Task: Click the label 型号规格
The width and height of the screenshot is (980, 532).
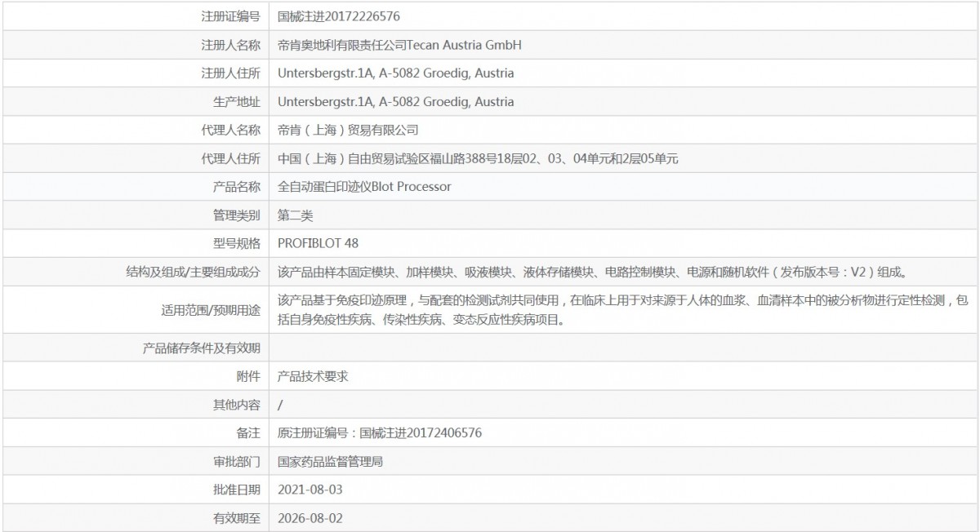Action: coord(237,243)
